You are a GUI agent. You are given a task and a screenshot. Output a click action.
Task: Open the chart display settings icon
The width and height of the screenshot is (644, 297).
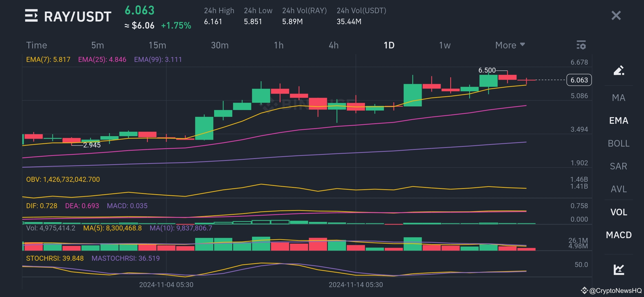(x=582, y=45)
